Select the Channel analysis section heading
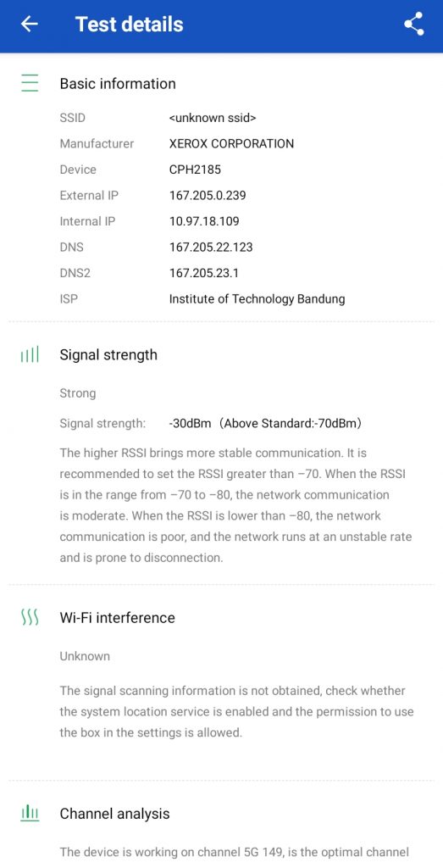 point(114,814)
